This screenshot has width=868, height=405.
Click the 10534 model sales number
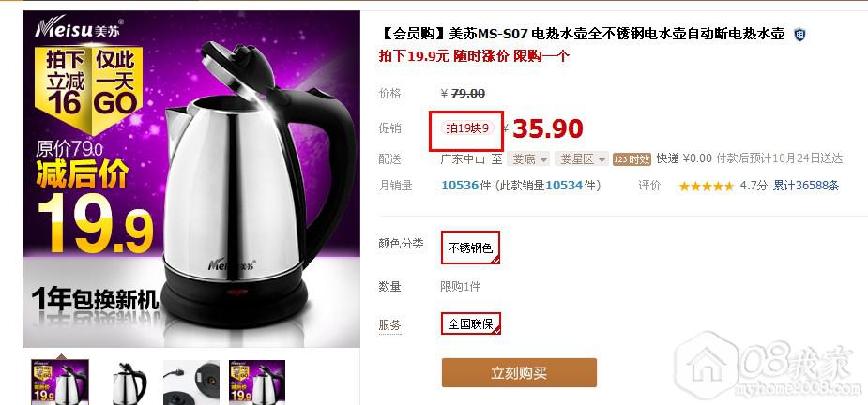pyautogui.click(x=564, y=186)
